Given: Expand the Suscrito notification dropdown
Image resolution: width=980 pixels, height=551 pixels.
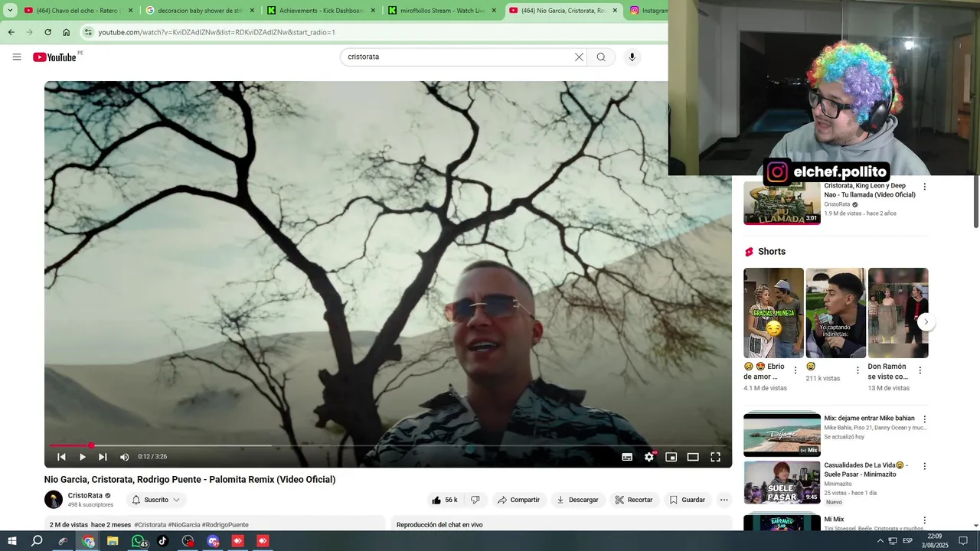Looking at the screenshot, I should [x=156, y=500].
